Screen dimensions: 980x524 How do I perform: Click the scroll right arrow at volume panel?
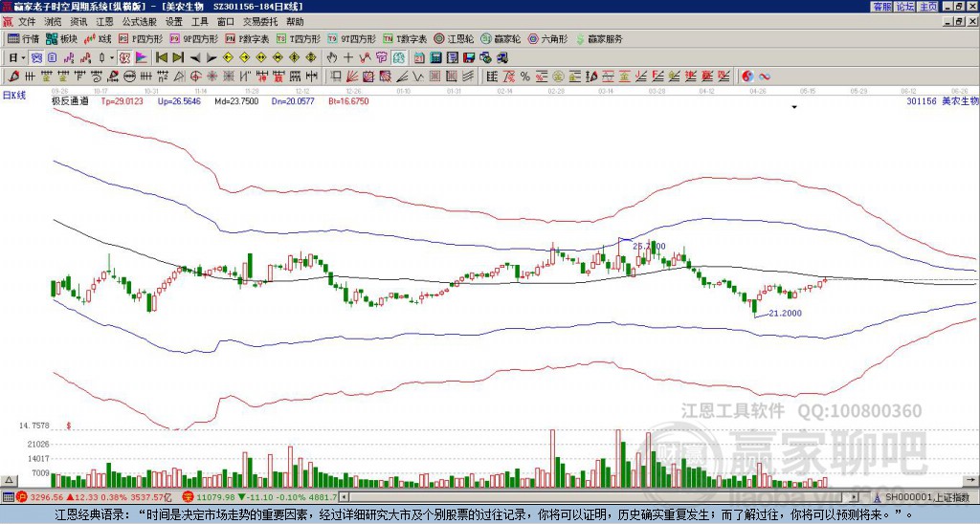[970, 480]
